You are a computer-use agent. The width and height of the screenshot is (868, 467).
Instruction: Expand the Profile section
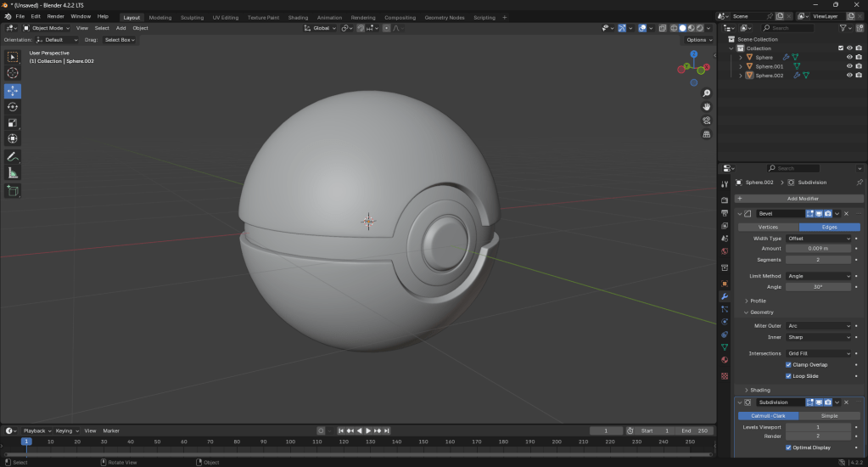pyautogui.click(x=757, y=301)
